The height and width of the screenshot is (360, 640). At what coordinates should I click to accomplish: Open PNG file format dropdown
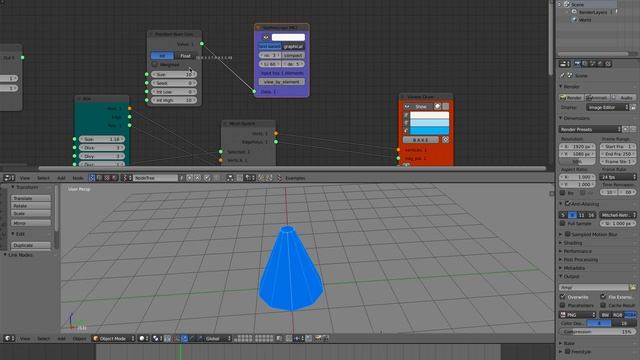tap(577, 315)
